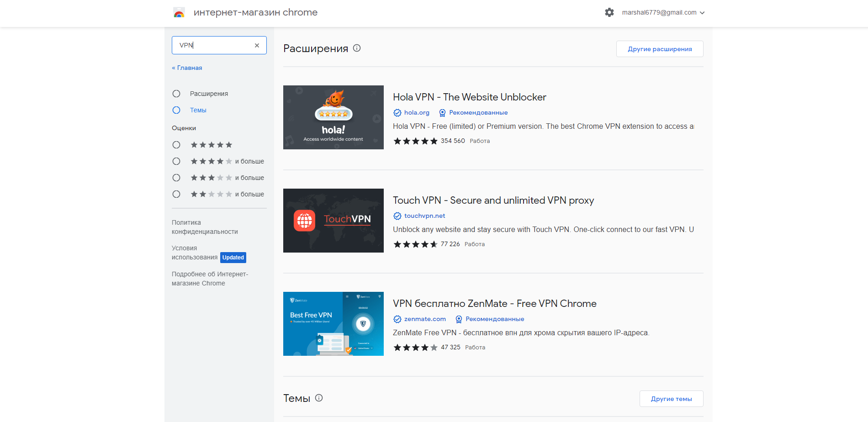Screen dimensions: 868x422
Task: Filter by two stars и больше
Action: pos(176,194)
